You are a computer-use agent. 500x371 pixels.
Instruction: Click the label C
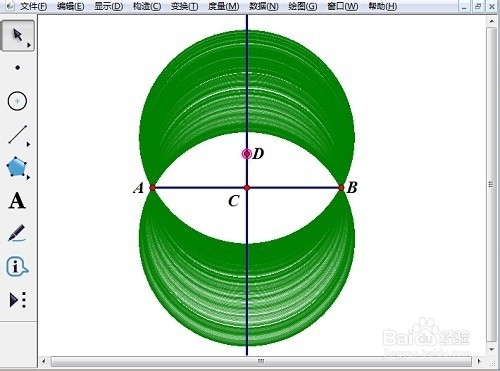coord(234,201)
